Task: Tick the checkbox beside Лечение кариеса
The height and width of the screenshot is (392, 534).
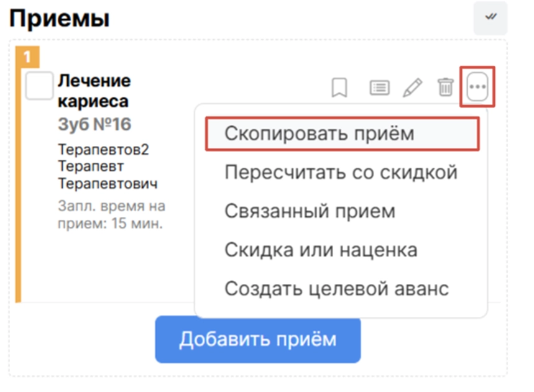Action: tap(39, 84)
